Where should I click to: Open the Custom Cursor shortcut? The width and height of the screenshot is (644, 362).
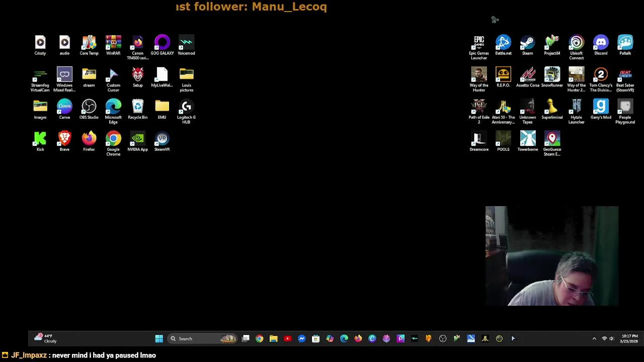[113, 79]
